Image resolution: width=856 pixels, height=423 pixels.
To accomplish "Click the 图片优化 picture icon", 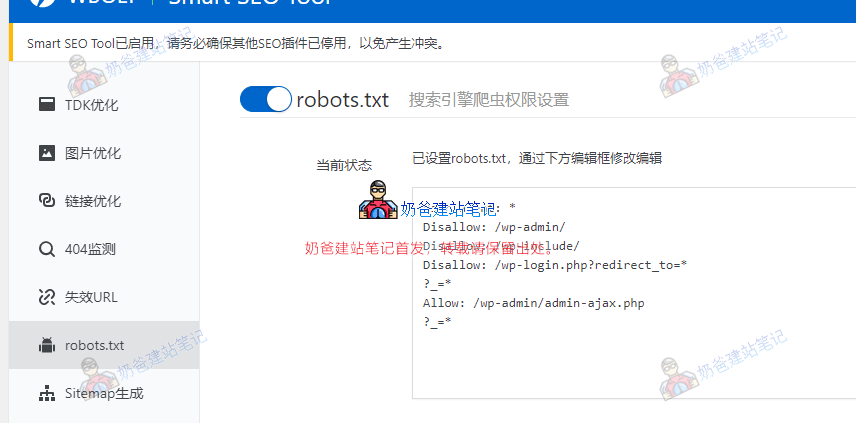I will click(x=46, y=153).
